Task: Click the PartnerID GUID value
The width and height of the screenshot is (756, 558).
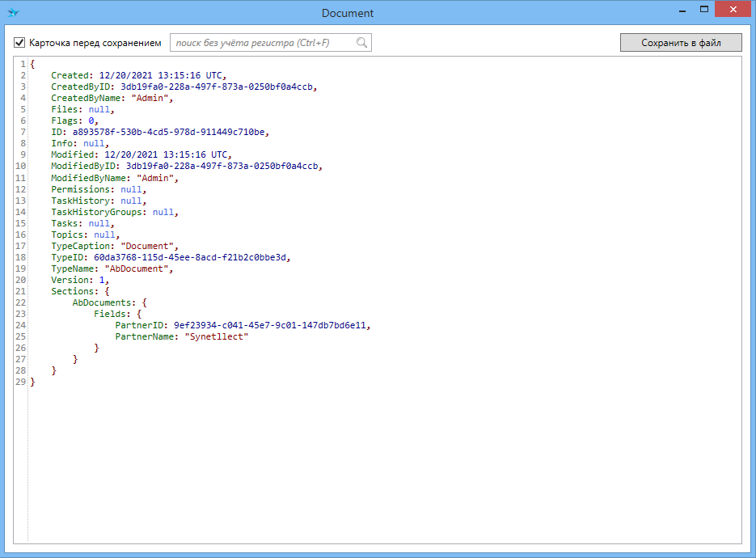Action: click(271, 325)
